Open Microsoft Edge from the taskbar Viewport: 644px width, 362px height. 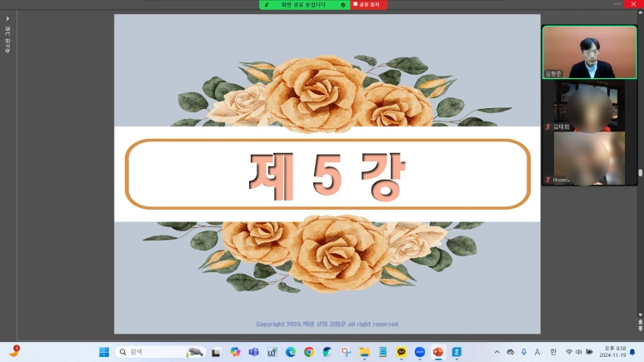click(x=291, y=352)
